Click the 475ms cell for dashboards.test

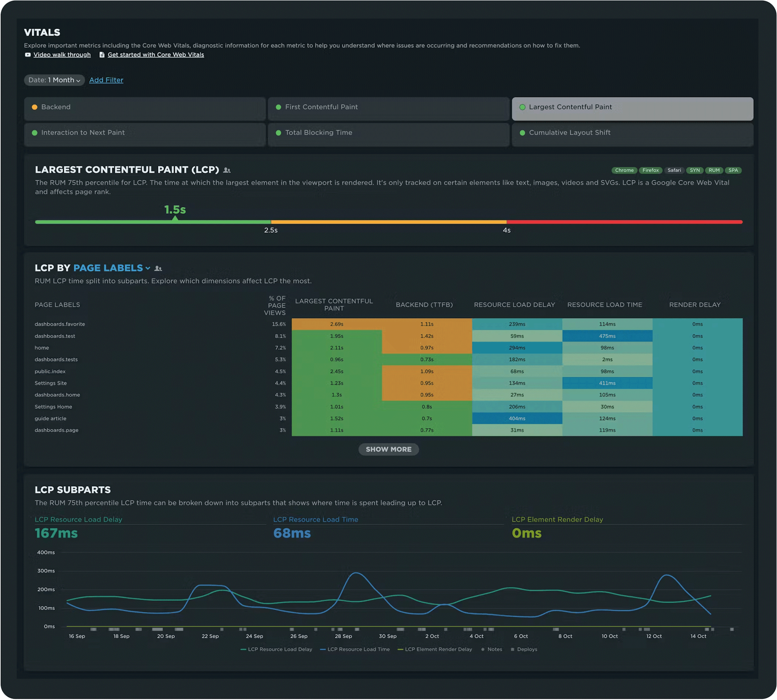(x=607, y=336)
